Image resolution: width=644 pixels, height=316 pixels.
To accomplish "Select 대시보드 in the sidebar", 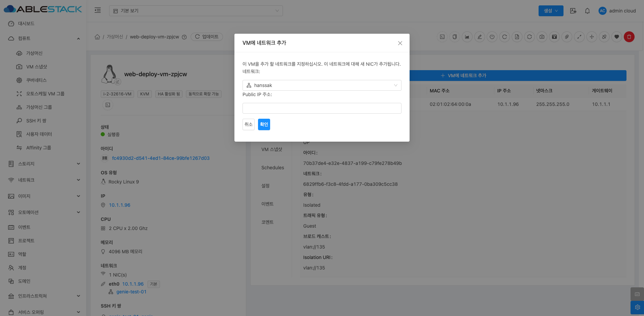I will (26, 24).
